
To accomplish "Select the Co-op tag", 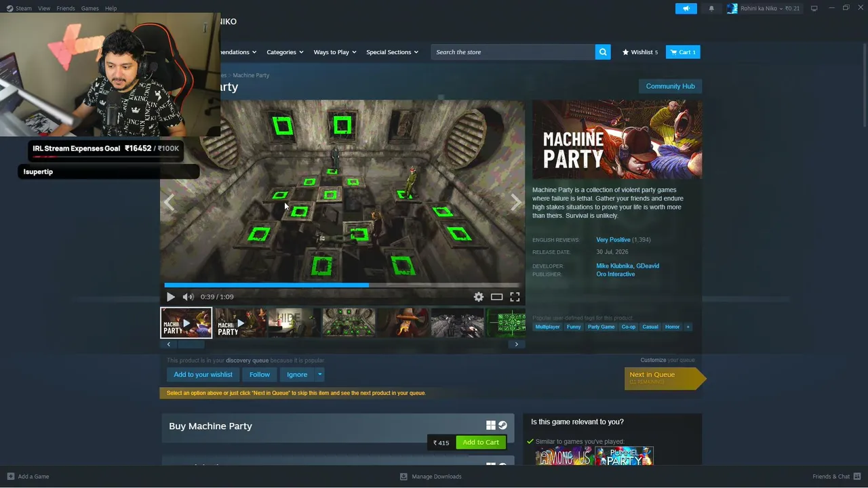I will [629, 327].
